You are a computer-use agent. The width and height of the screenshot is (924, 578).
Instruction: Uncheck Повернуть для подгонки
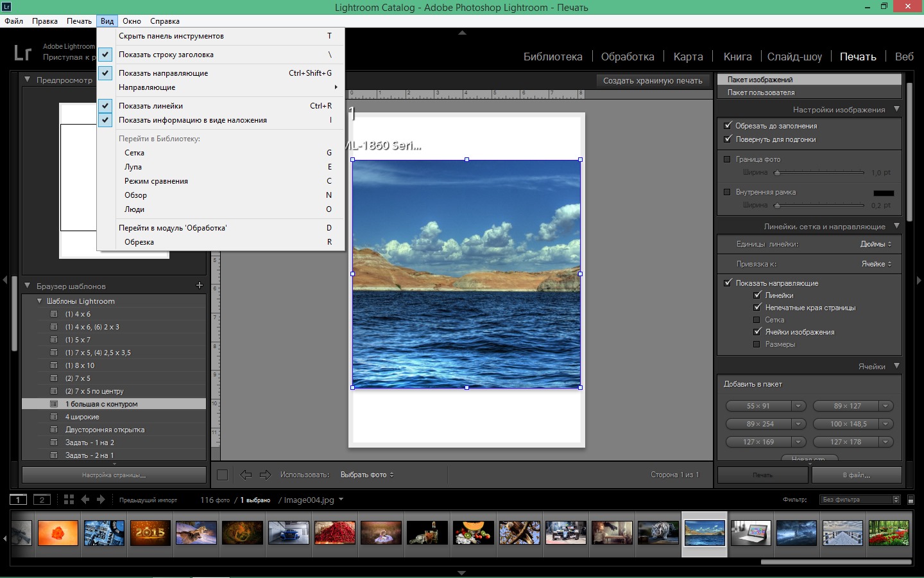(x=728, y=139)
